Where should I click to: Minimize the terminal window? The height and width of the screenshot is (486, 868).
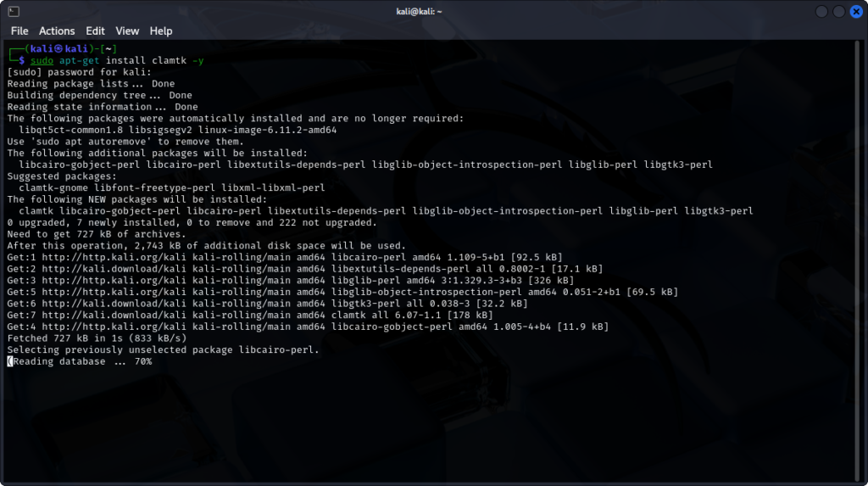click(821, 11)
